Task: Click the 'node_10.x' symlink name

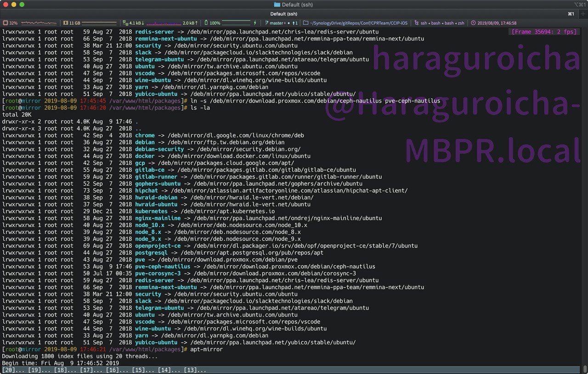Action: click(150, 225)
